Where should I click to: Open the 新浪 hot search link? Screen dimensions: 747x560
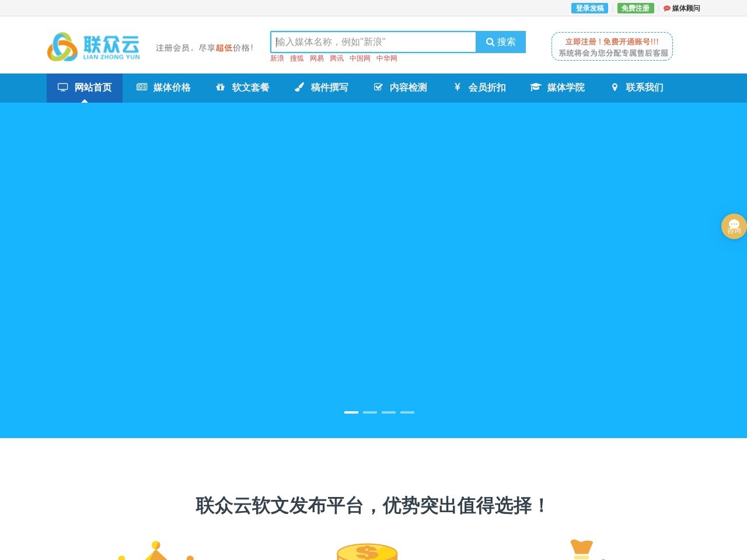277,58
